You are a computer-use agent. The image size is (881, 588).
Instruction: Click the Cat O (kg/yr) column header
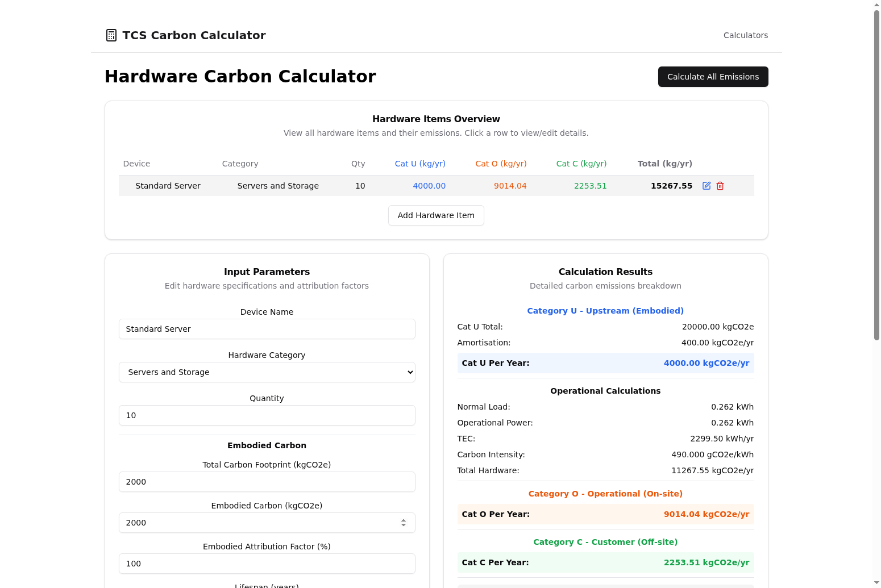(x=501, y=164)
